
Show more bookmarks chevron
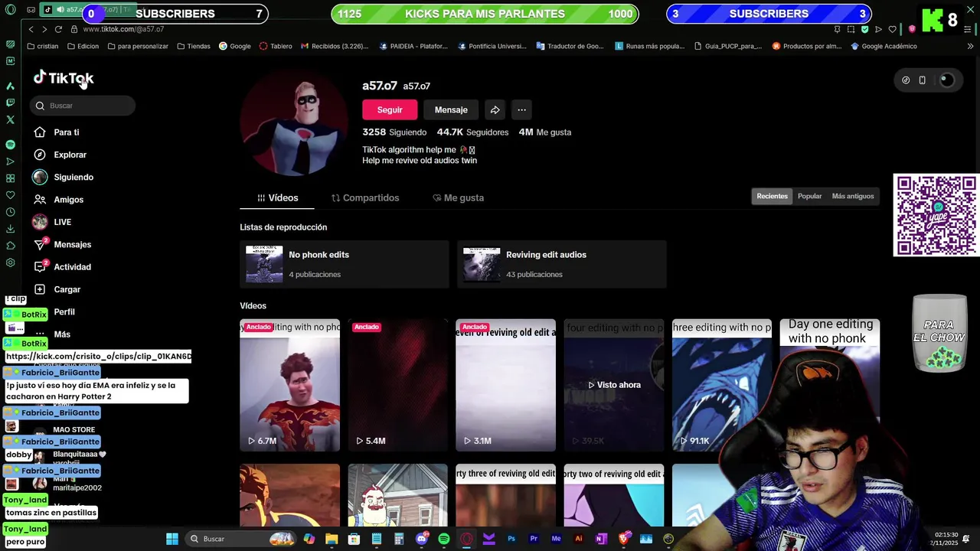click(x=970, y=46)
